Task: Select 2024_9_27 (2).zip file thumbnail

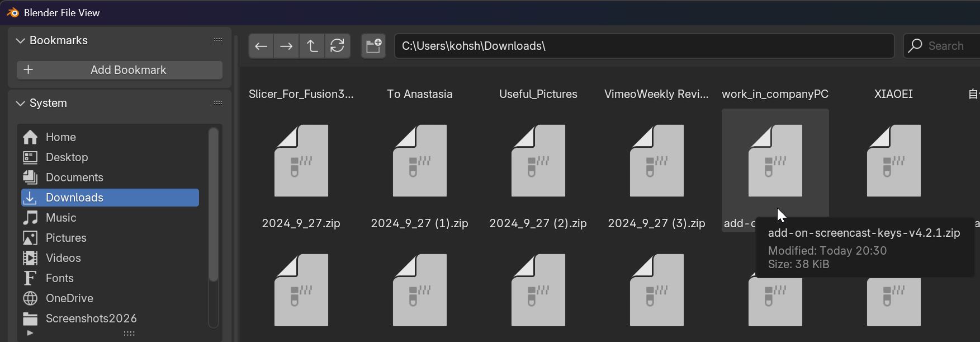Action: click(538, 161)
